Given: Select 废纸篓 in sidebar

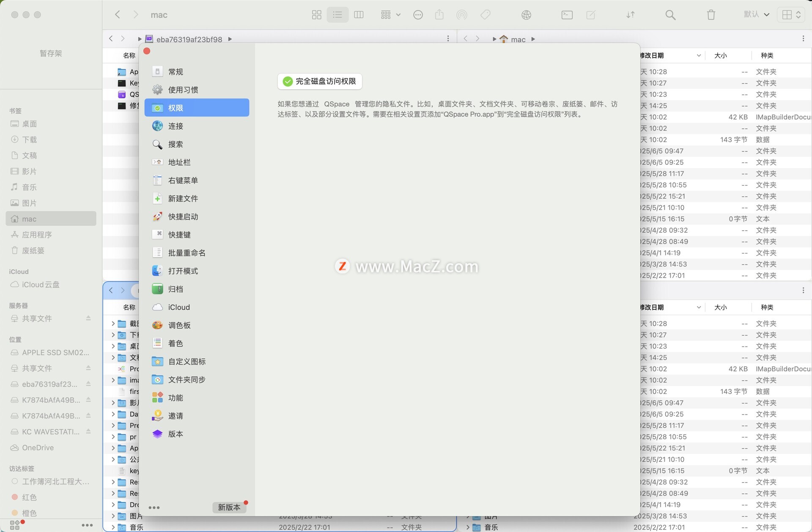Looking at the screenshot, I should [51, 251].
